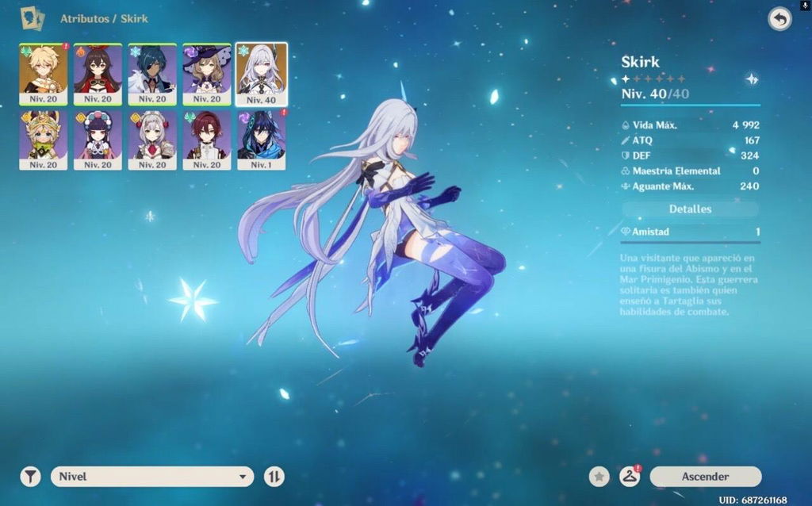Image resolution: width=812 pixels, height=506 pixels.
Task: Click the Aguante Máx. stat row
Action: [691, 186]
